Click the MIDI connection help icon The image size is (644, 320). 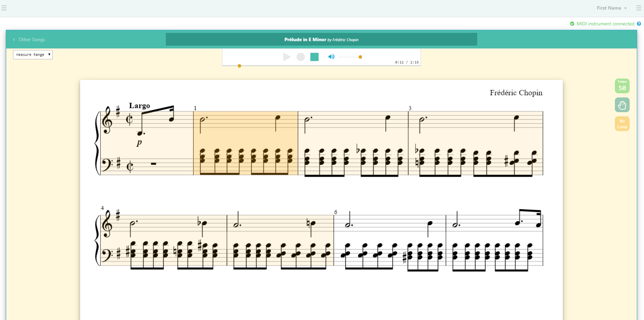pyautogui.click(x=639, y=24)
